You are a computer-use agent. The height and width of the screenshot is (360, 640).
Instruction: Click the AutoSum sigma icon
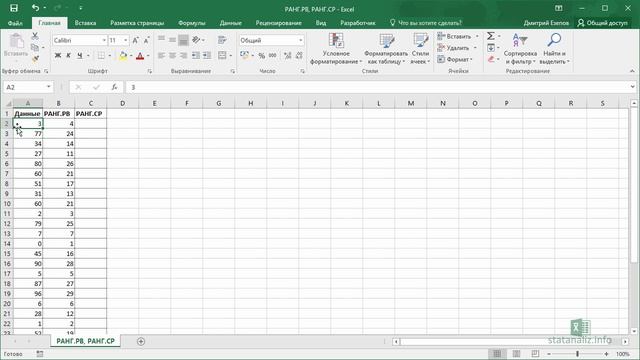coord(491,36)
